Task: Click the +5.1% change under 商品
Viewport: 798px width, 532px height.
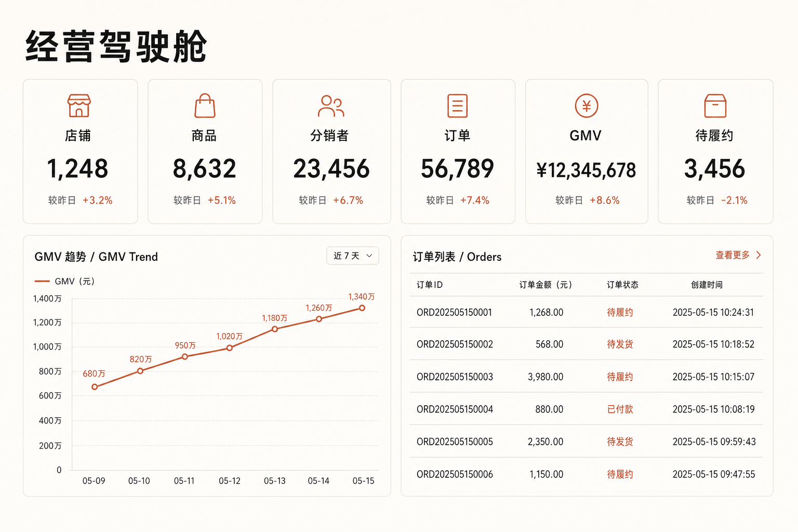Action: click(222, 201)
